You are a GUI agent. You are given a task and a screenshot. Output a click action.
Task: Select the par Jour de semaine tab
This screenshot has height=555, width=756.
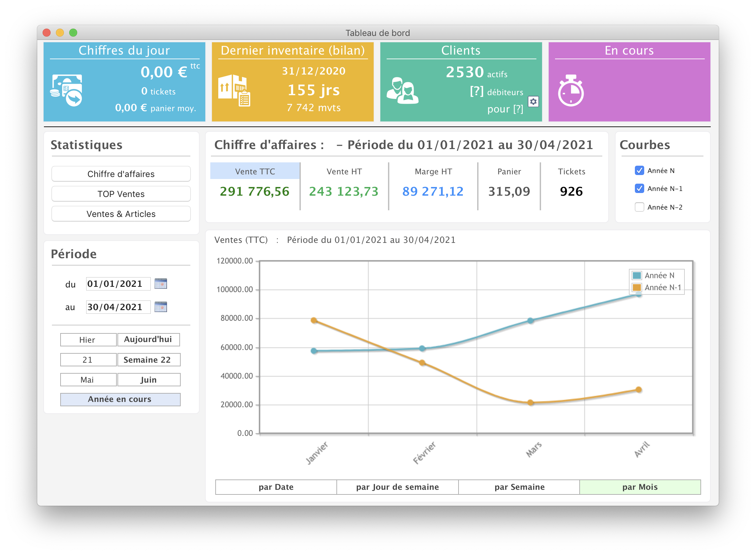tap(397, 487)
